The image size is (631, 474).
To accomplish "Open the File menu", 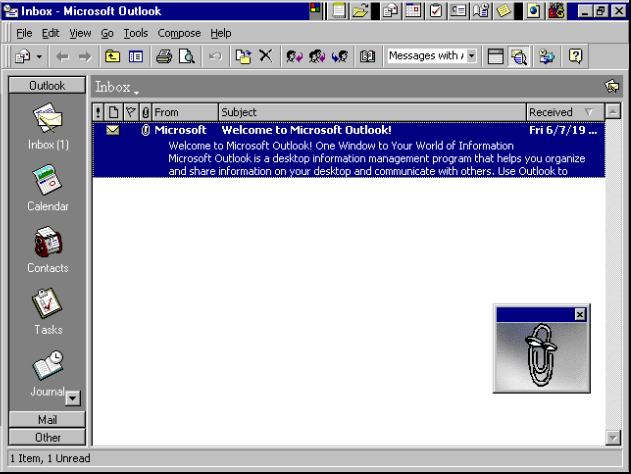I will [x=24, y=33].
